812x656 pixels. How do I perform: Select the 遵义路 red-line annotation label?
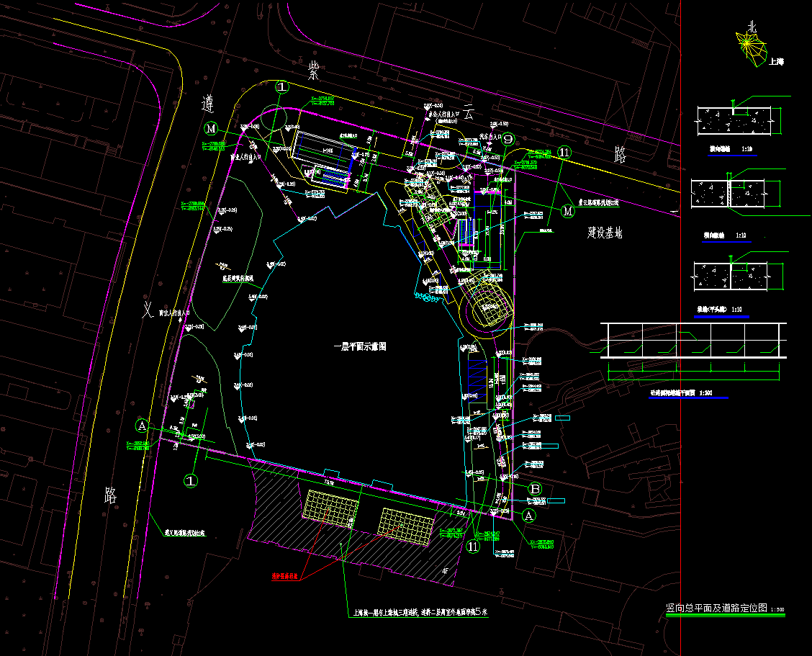point(185,533)
